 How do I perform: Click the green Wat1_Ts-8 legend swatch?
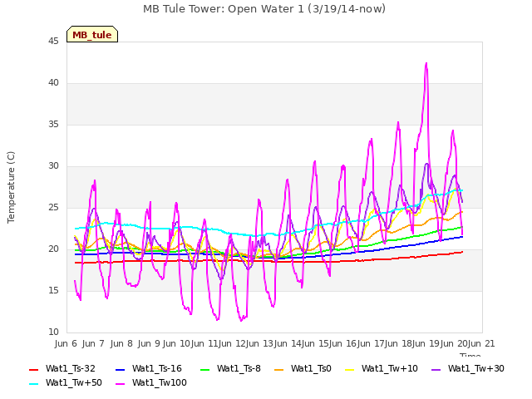205,369
